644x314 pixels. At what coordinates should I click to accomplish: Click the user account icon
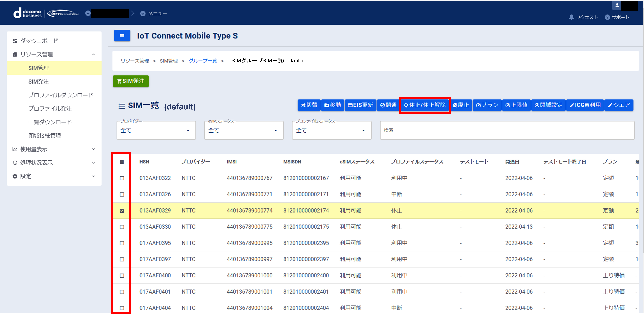click(x=617, y=5)
